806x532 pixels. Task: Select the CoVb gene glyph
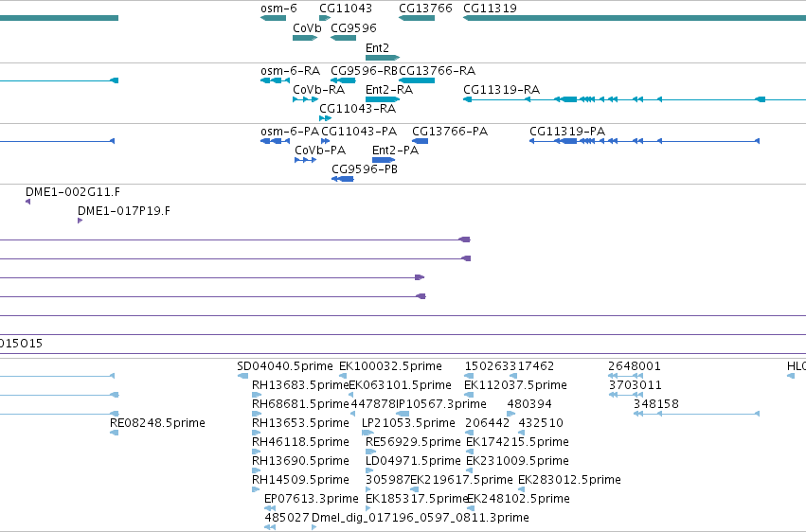(x=305, y=38)
